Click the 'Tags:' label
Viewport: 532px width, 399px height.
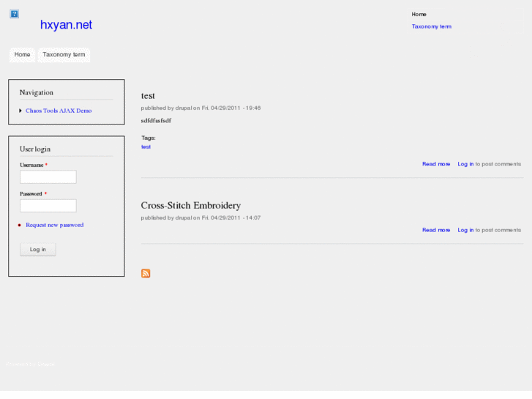[149, 138]
